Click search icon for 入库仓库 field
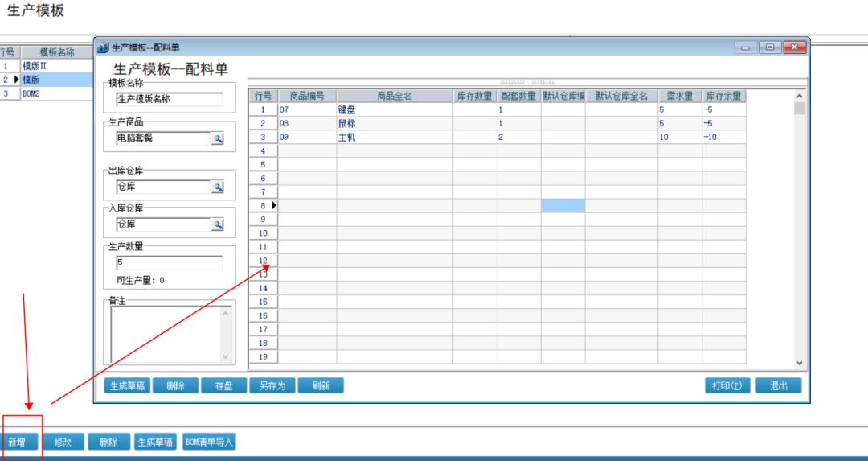Image resolution: width=868 pixels, height=461 pixels. 217,224
